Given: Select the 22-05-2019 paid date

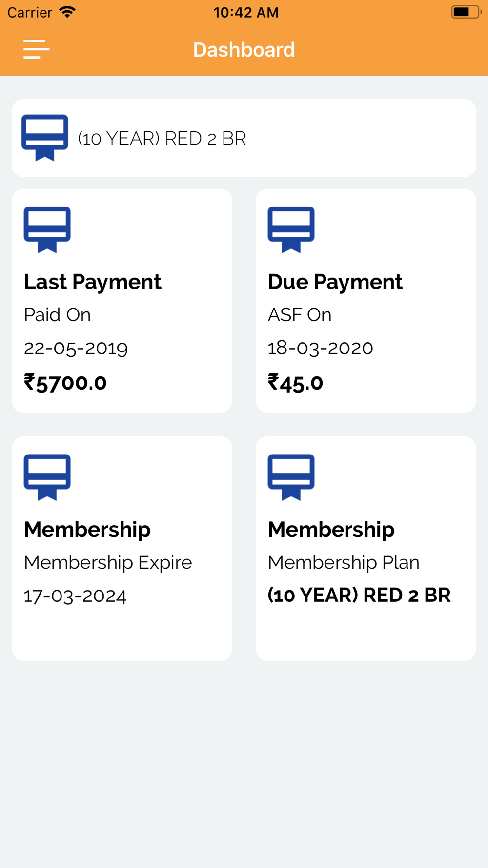Looking at the screenshot, I should pos(76,348).
